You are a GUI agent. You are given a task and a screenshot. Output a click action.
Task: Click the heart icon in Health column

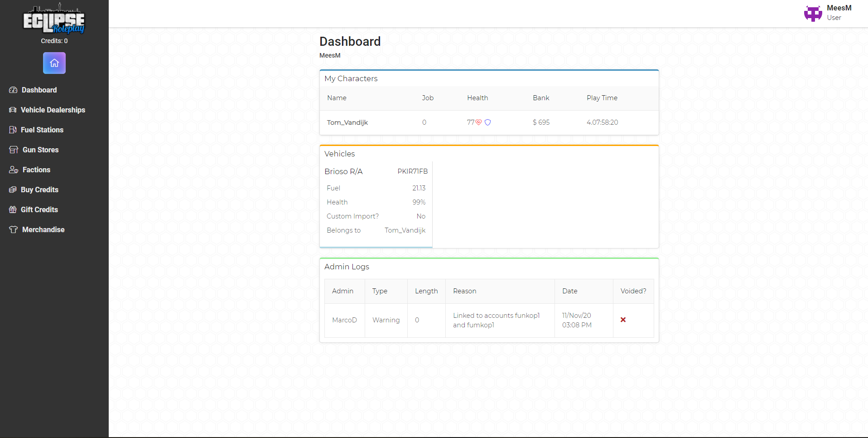pyautogui.click(x=478, y=122)
